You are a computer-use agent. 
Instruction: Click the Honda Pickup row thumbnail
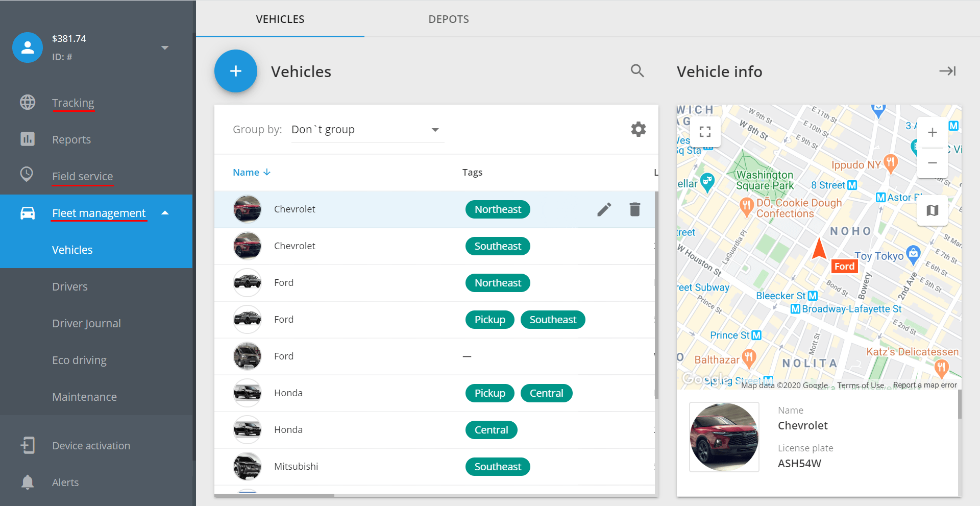(x=247, y=393)
